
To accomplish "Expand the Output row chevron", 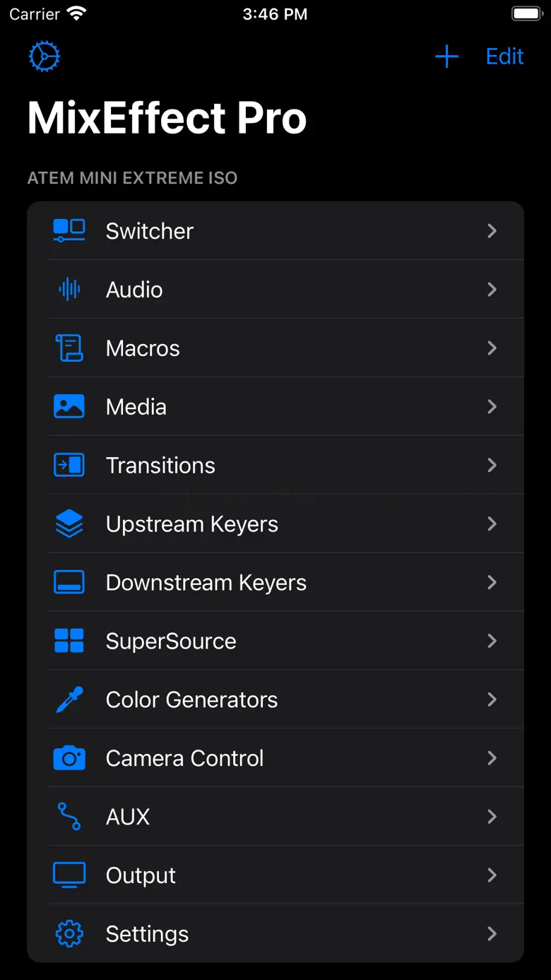I will tap(492, 875).
